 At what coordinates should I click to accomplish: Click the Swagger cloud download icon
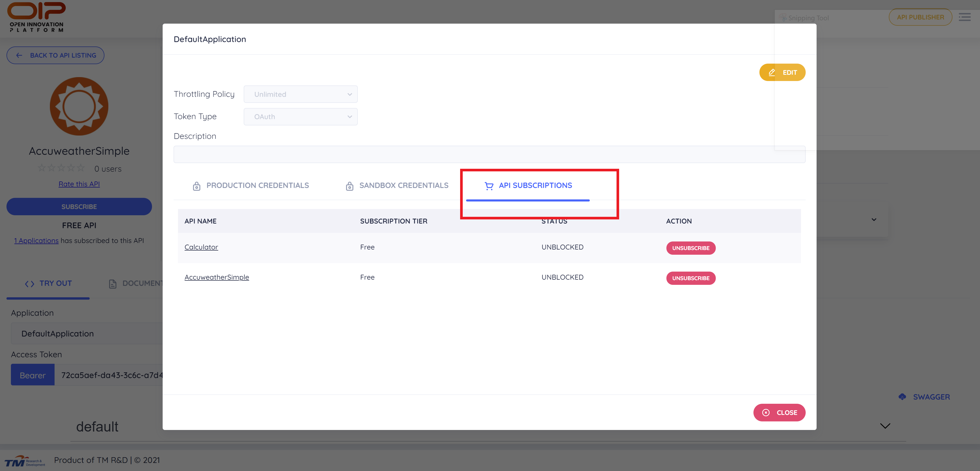902,397
